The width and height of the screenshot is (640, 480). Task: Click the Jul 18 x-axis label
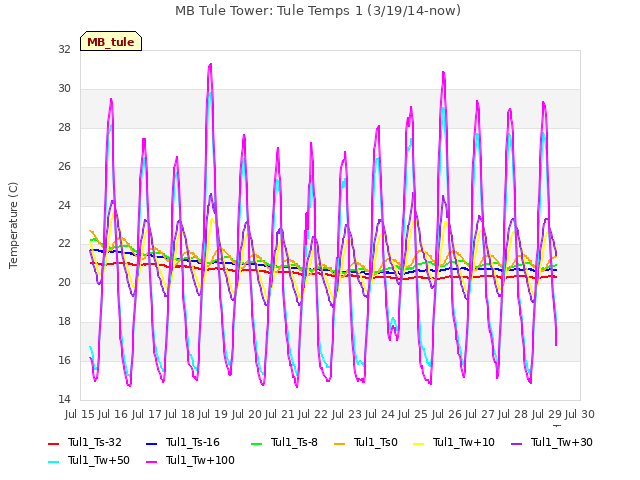180,414
